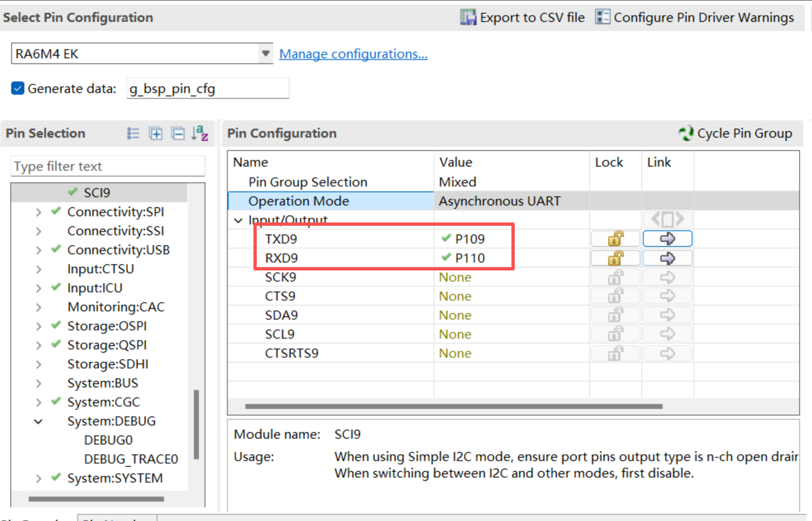Expand Connectivity:USB tree node
This screenshot has height=521, width=812.
click(38, 250)
